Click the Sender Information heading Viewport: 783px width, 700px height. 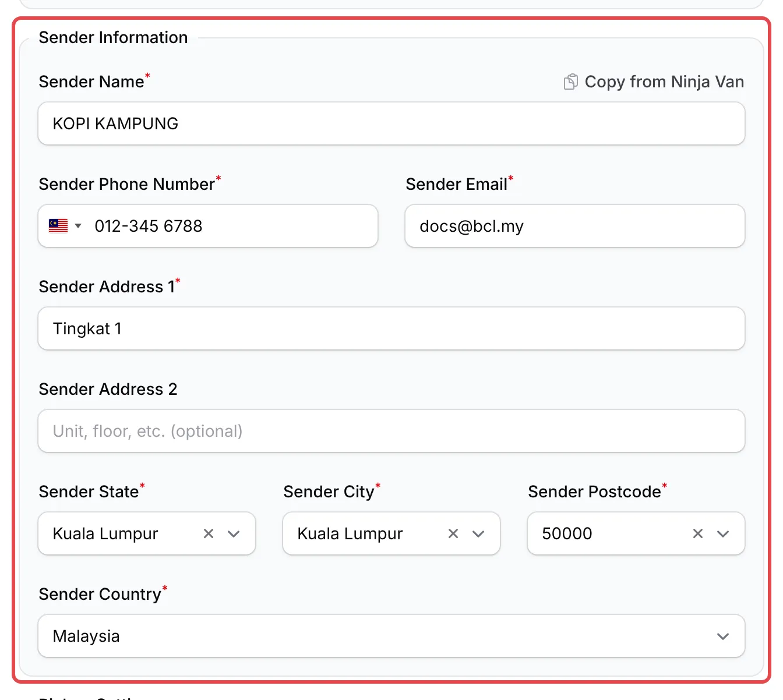click(113, 37)
